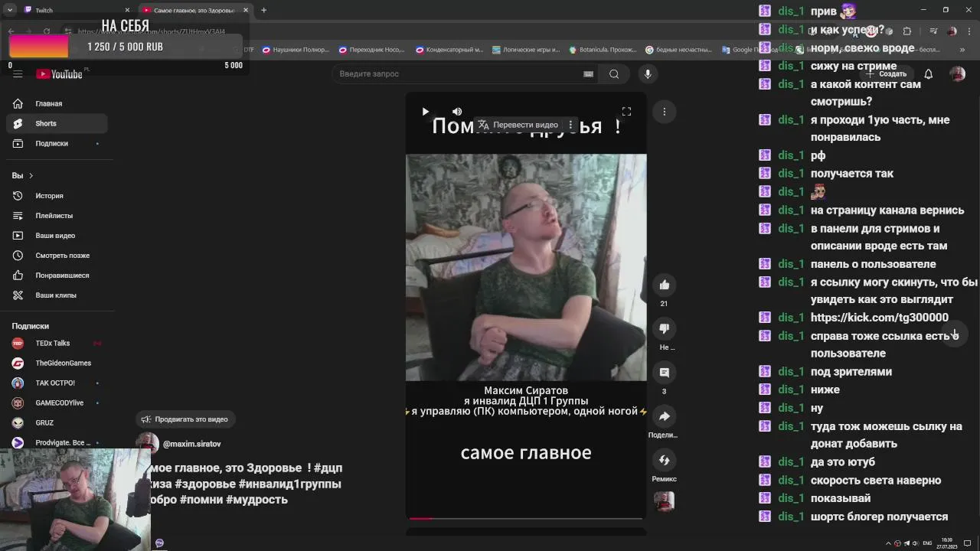Open a new browser tab
980x551 pixels.
click(x=263, y=10)
